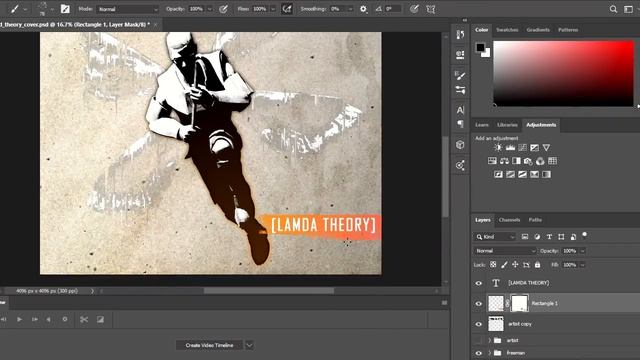This screenshot has height=360, width=640.
Task: Open smoothing options gear in options bar
Action: coord(363,9)
